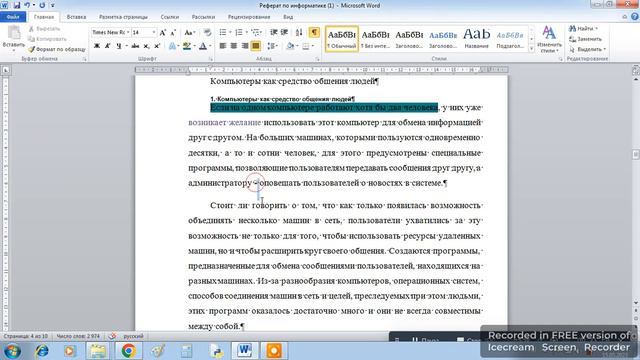Align text to the left

(222, 46)
